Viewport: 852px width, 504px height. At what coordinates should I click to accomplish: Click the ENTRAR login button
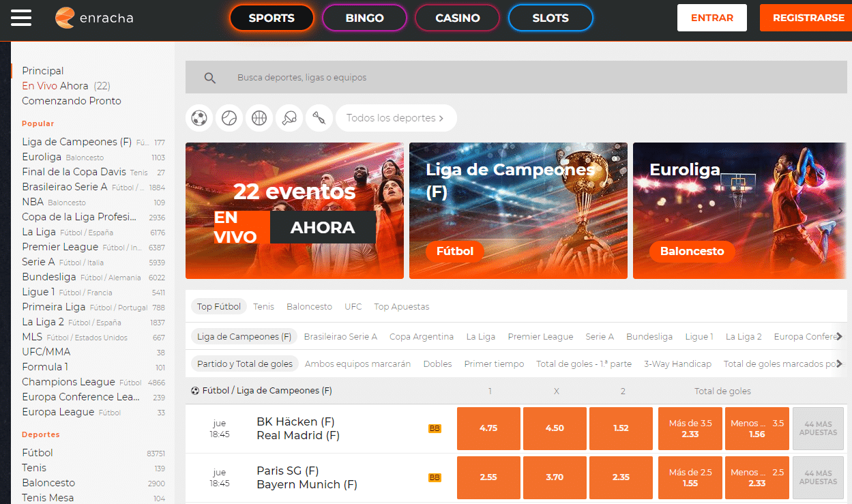(x=711, y=18)
